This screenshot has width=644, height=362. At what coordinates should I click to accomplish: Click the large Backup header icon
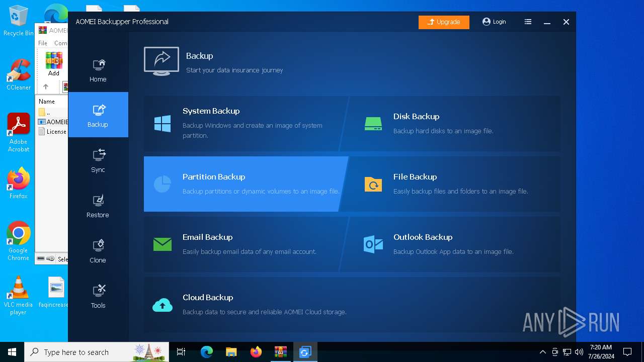click(162, 61)
